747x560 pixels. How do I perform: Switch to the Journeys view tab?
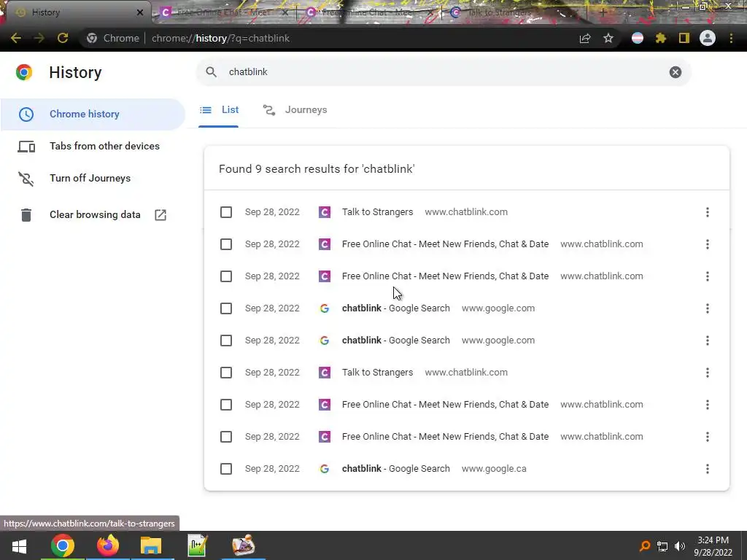[x=295, y=110]
